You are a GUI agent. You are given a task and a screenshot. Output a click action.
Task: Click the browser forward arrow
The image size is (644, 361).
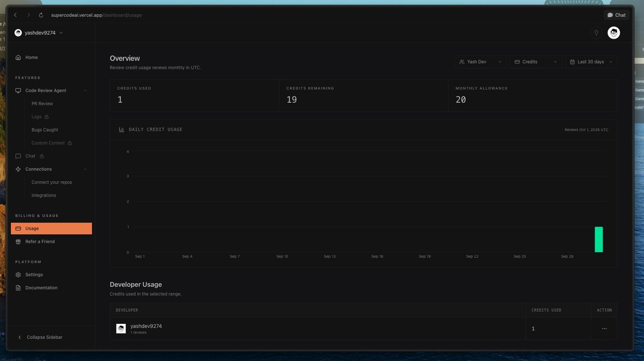pyautogui.click(x=28, y=15)
